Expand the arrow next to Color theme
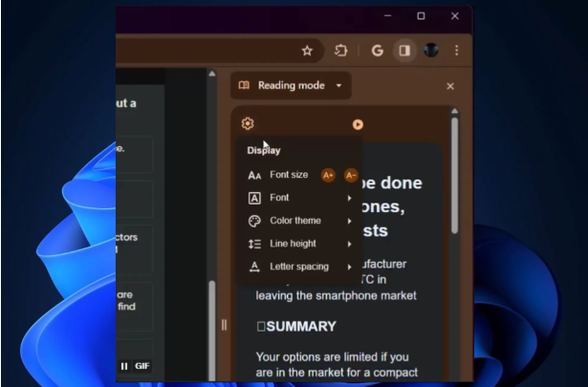The height and width of the screenshot is (387, 588). tap(350, 221)
